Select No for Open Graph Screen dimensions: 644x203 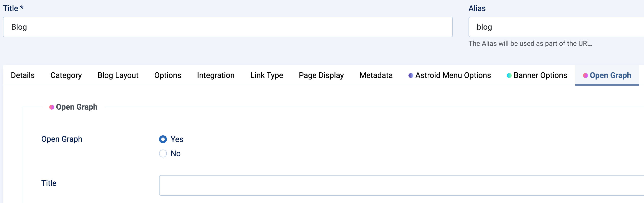(163, 153)
